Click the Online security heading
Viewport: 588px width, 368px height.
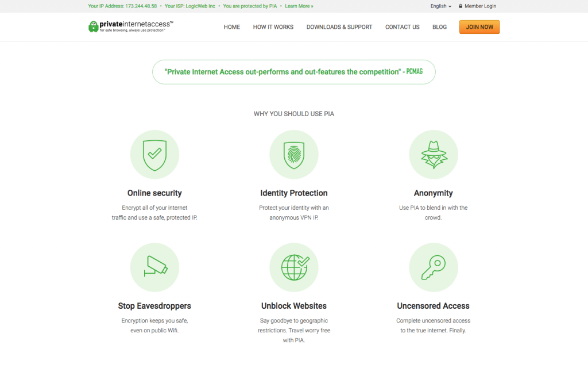[x=154, y=193]
